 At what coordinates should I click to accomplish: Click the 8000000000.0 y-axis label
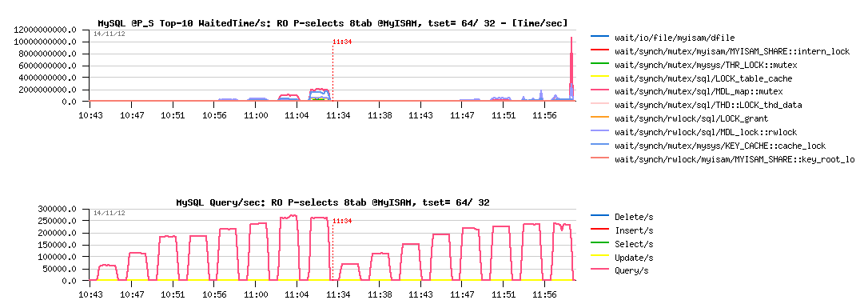(x=48, y=54)
